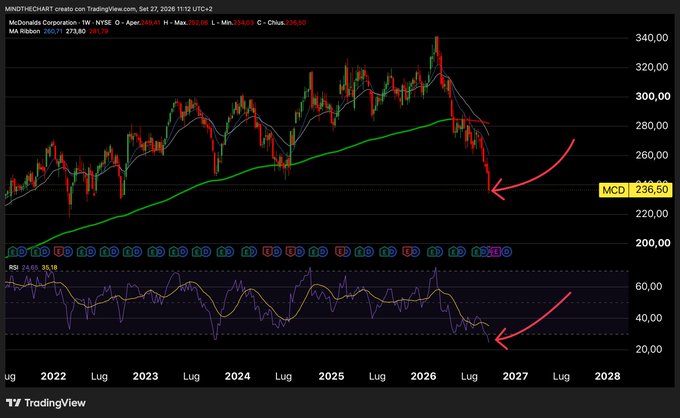Viewport: 680px width, 418px height.
Task: Click the 320,00 price axis label
Action: (652, 67)
